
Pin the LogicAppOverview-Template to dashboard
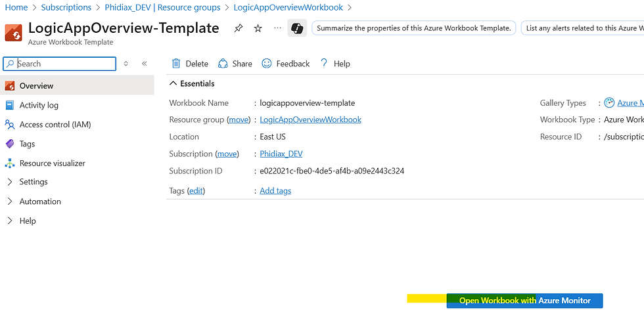[x=238, y=28]
